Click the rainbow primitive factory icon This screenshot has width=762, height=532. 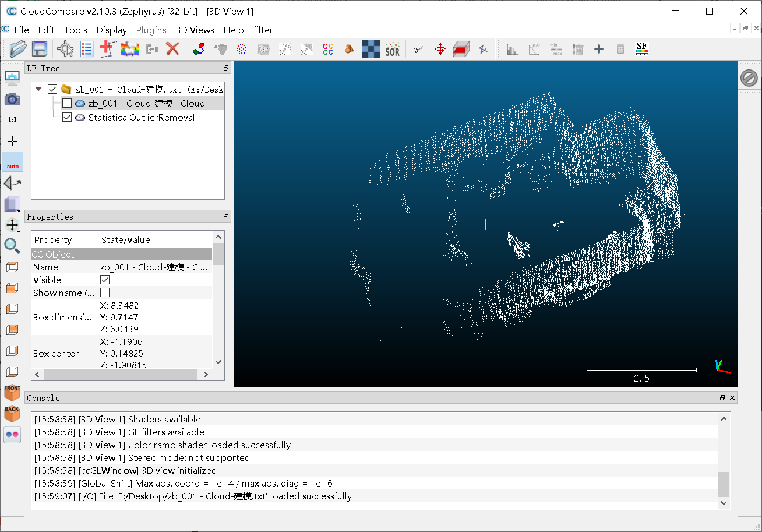[129, 50]
